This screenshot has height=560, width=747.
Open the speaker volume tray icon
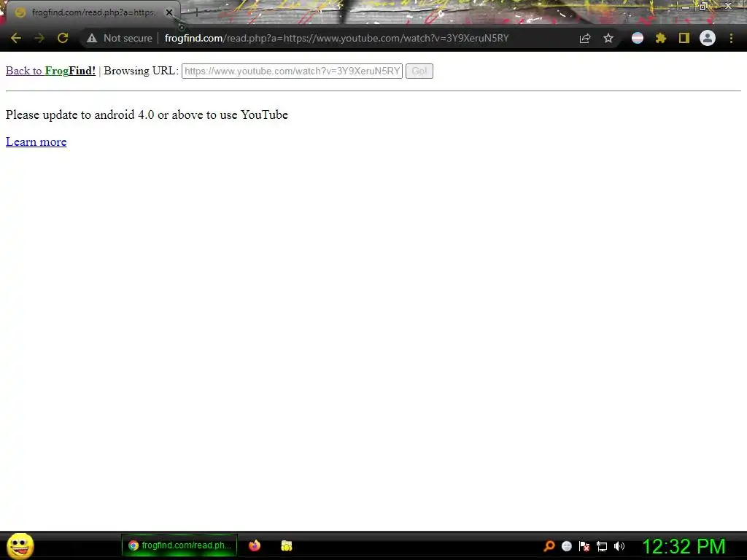click(619, 546)
